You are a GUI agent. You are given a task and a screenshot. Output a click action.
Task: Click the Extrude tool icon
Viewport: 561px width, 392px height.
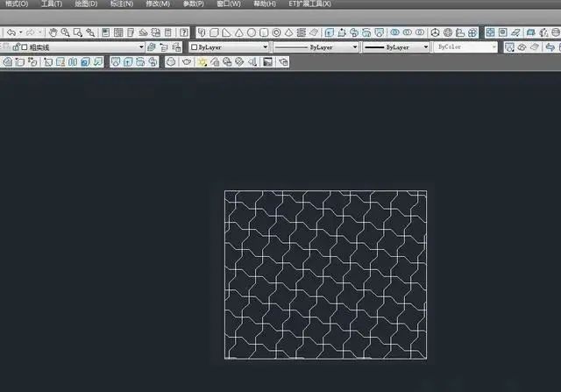(x=330, y=32)
